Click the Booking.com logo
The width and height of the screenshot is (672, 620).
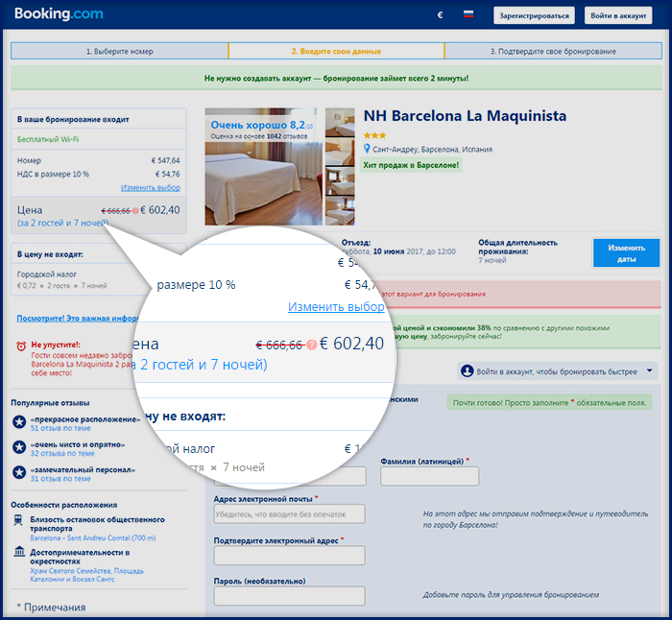point(59,13)
